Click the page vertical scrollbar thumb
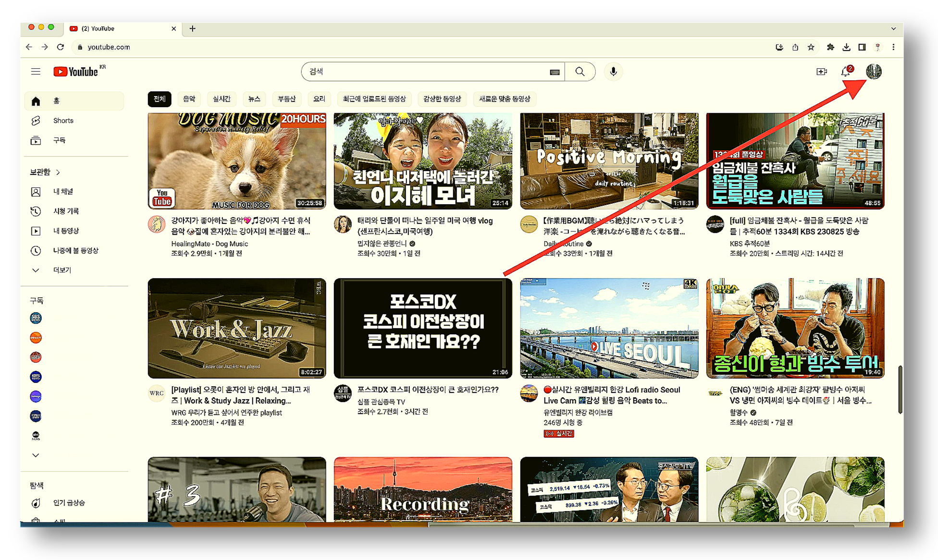Screen dimensions: 938x560 pyautogui.click(x=900, y=389)
